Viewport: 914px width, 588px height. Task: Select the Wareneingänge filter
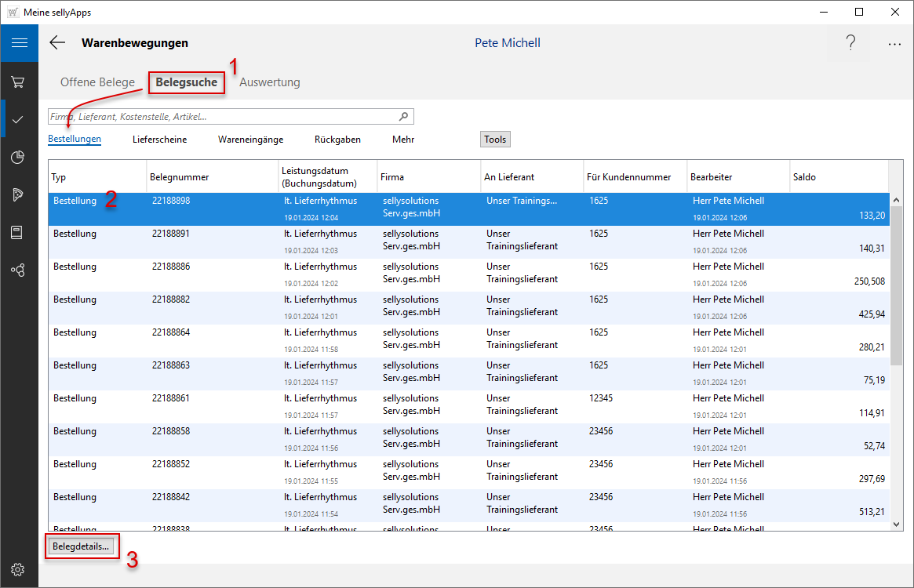250,140
